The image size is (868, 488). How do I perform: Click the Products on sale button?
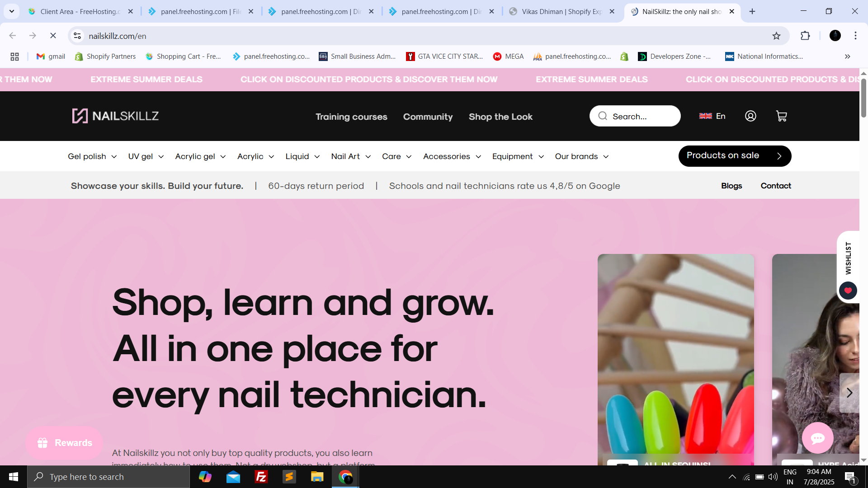(734, 155)
